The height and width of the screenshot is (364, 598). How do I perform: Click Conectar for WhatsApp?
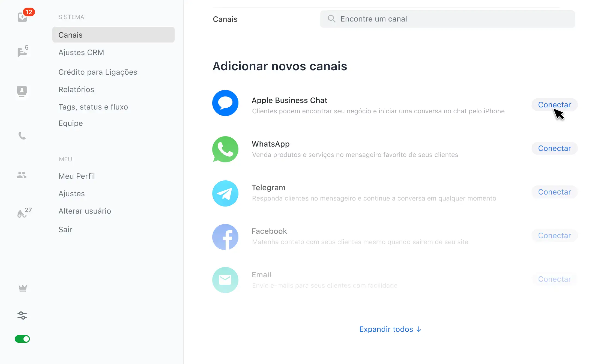point(554,148)
